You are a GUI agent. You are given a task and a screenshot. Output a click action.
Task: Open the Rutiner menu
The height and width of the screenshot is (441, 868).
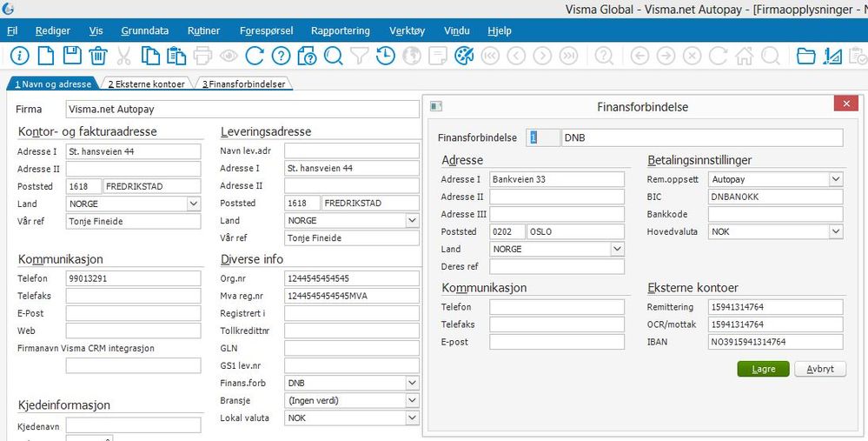pos(203,31)
